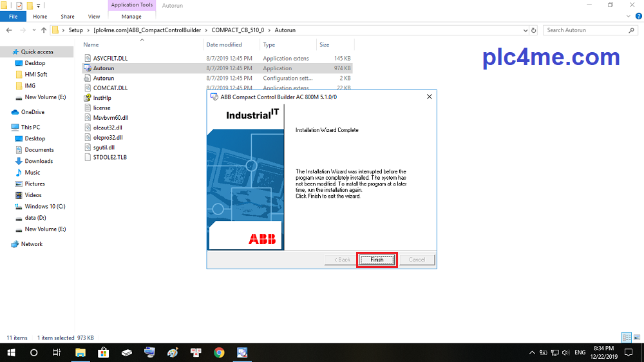
Task: Open Downloads under This PC
Action: point(39,161)
